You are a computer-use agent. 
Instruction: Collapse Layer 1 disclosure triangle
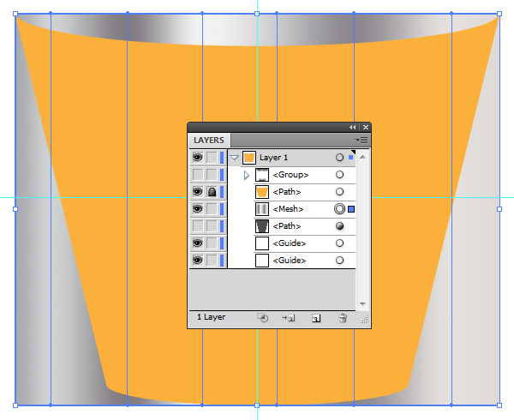(x=235, y=158)
